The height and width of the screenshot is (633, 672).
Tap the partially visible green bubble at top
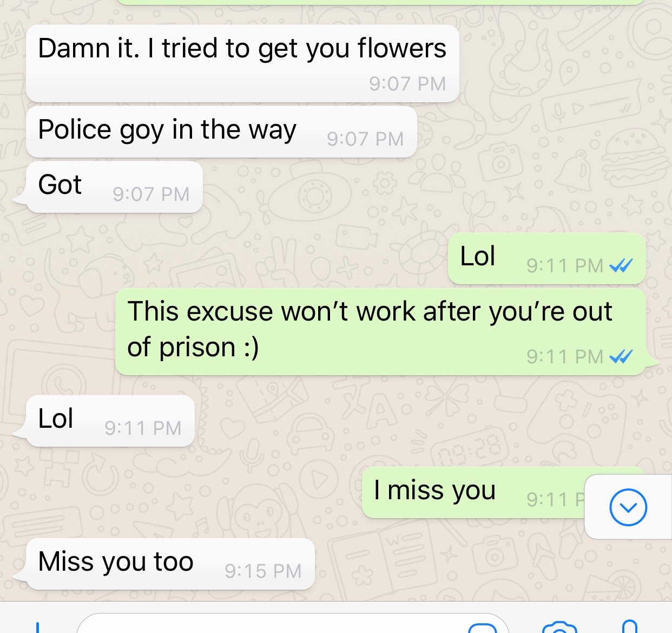[381, 2]
